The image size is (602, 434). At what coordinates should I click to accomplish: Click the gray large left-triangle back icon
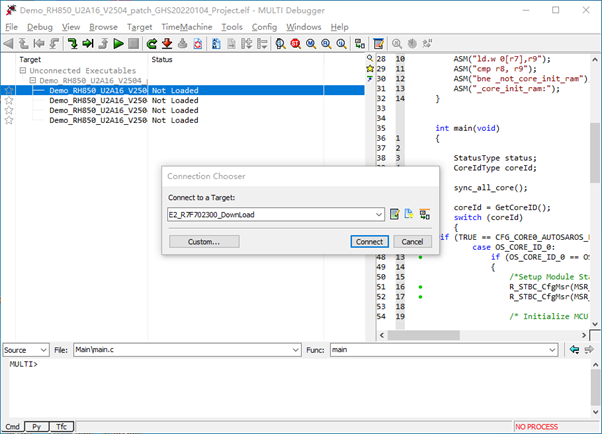[8, 44]
